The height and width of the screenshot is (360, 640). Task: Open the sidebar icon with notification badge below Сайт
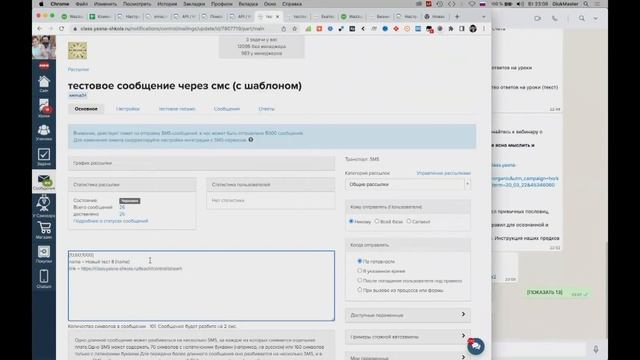[x=44, y=107]
